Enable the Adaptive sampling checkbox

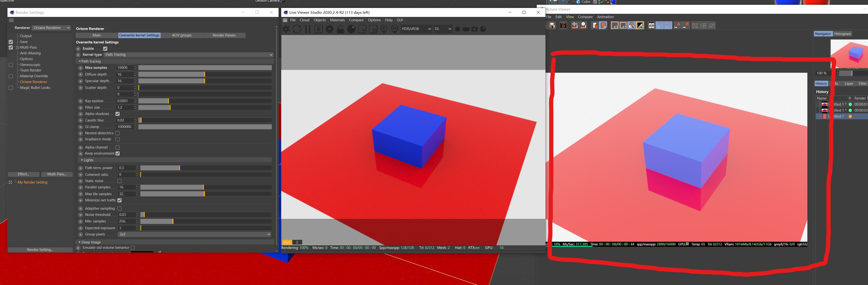pos(119,208)
